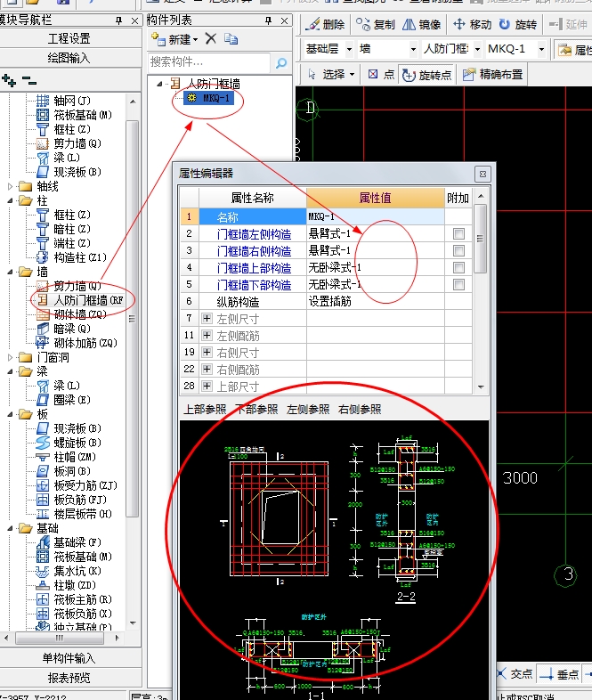Click the 精确布置 tool

click(x=493, y=74)
